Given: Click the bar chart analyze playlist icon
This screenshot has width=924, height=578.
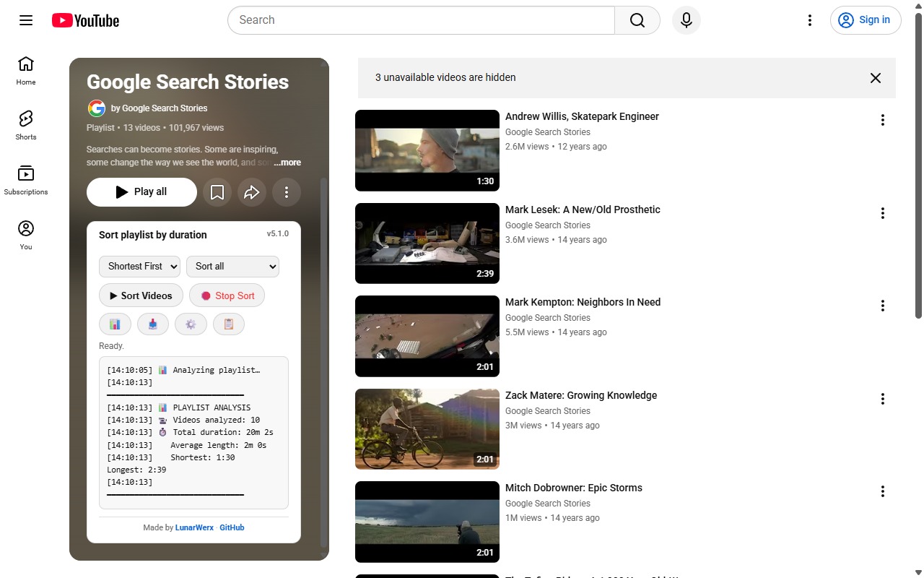Looking at the screenshot, I should coord(115,324).
